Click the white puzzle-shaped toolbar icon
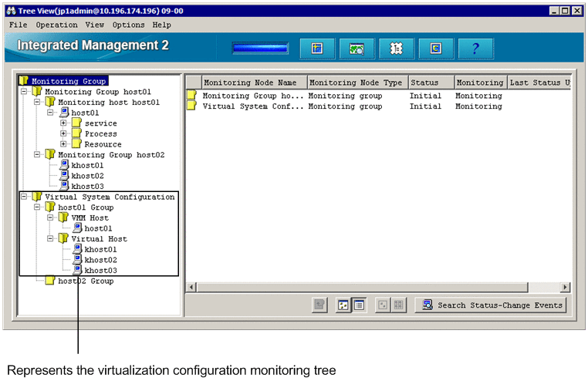 (x=397, y=48)
